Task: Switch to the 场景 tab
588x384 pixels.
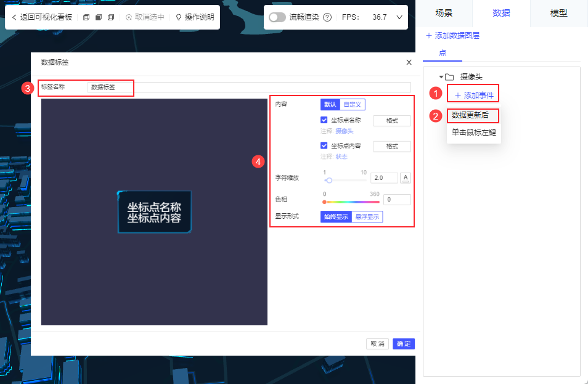Action: click(444, 13)
